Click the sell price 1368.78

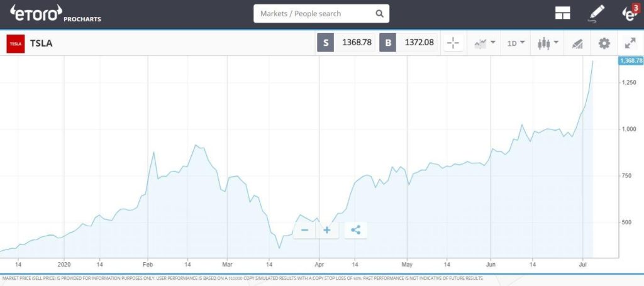[357, 43]
